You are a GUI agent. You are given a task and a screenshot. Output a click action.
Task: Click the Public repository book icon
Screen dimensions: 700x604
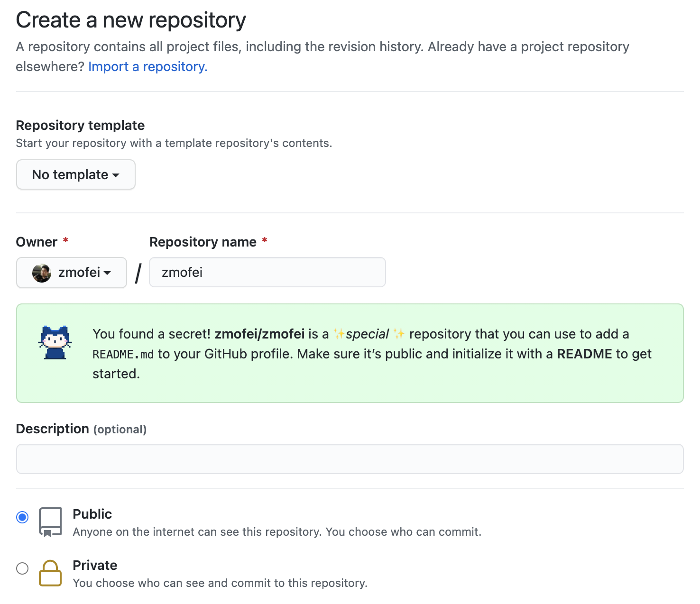pos(50,522)
